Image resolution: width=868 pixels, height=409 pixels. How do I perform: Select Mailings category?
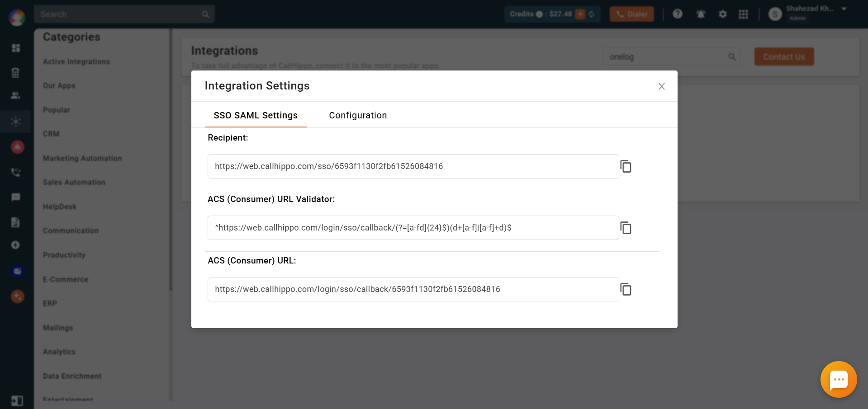pyautogui.click(x=58, y=328)
